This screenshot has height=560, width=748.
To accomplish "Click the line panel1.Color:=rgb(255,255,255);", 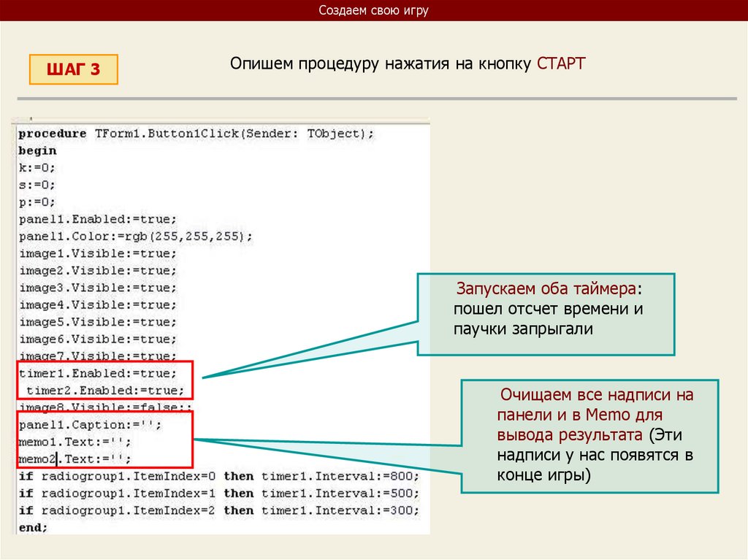I will pos(135,237).
